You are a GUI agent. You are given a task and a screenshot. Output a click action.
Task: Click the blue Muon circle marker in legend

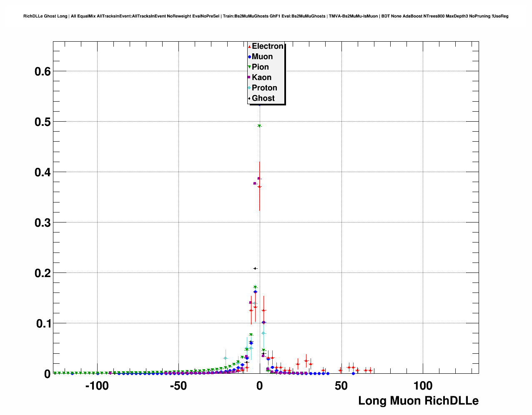click(x=249, y=57)
